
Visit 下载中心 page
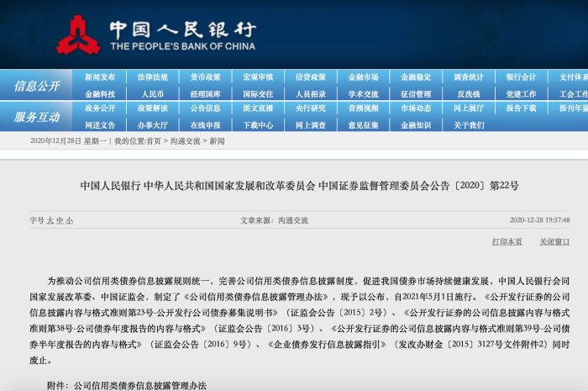point(258,125)
